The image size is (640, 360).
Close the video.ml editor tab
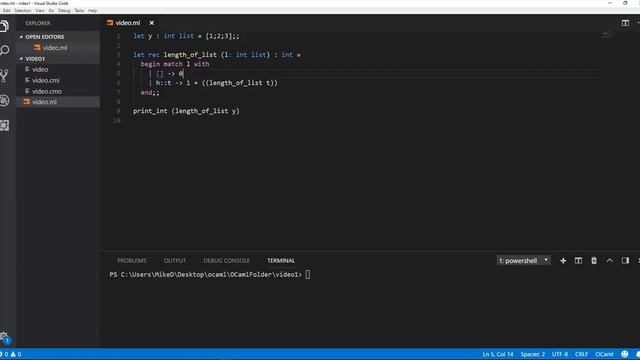pyautogui.click(x=151, y=23)
